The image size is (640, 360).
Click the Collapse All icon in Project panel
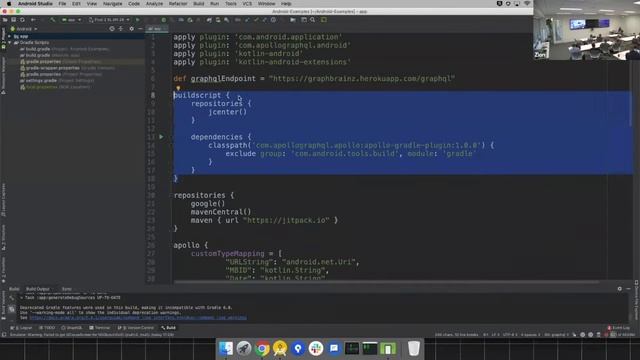[121, 29]
